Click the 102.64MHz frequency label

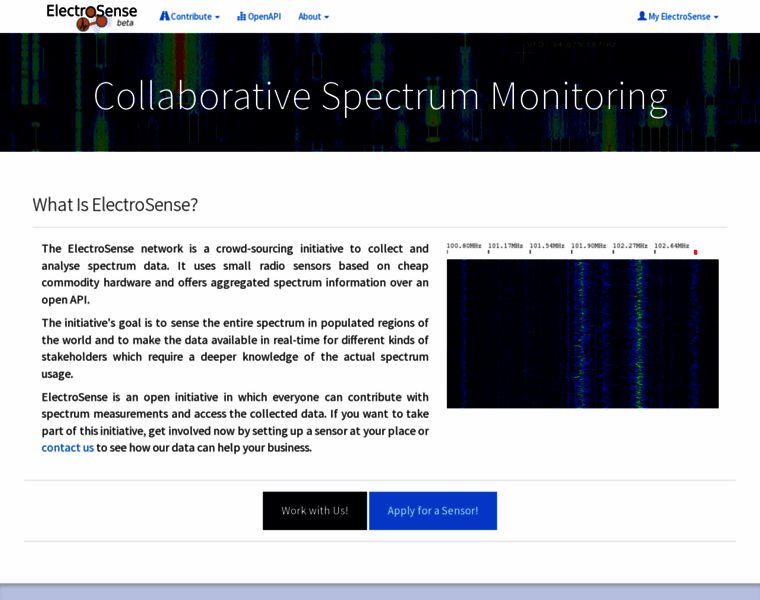click(x=672, y=246)
